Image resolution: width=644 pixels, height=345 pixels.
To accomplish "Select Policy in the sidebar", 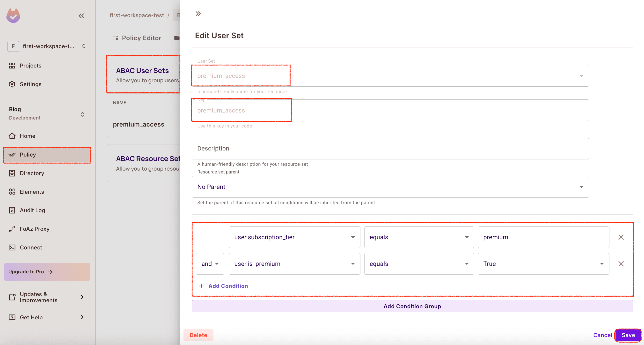I will pos(47,155).
